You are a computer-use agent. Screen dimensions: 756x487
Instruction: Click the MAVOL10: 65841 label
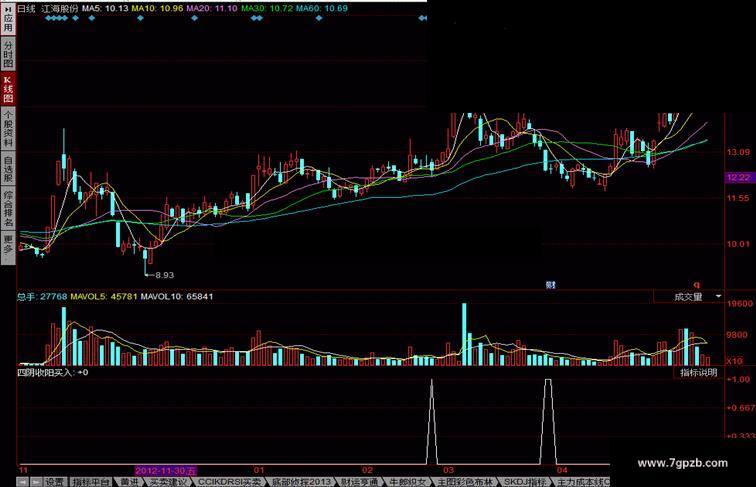pos(176,296)
